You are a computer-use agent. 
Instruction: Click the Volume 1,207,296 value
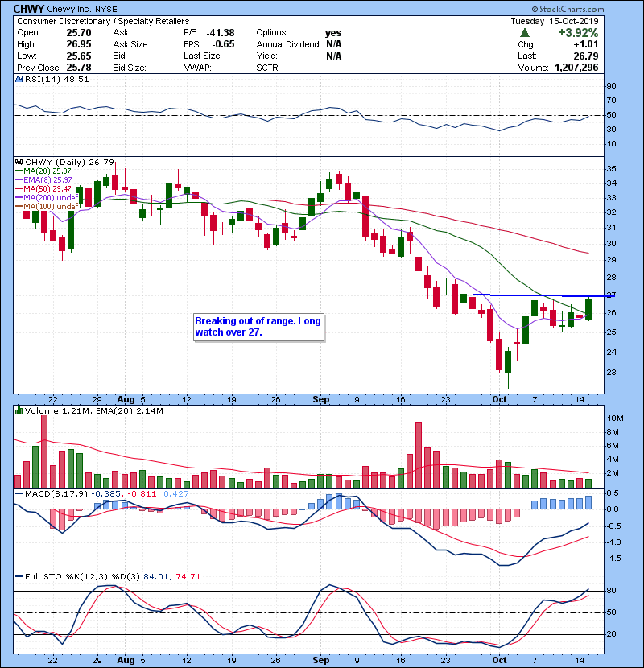576,68
